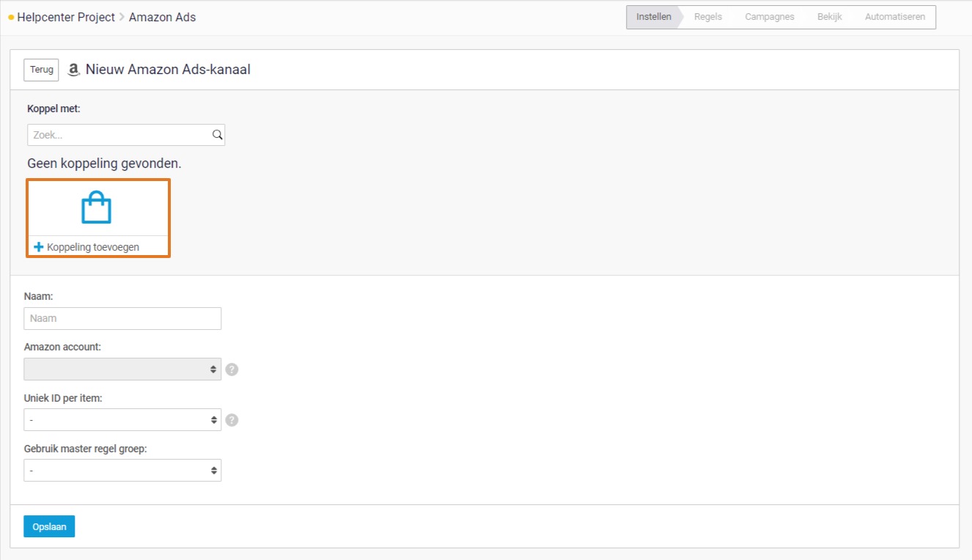Click Koppeling toevoegen to add connection
The image size is (972, 560).
coord(86,247)
